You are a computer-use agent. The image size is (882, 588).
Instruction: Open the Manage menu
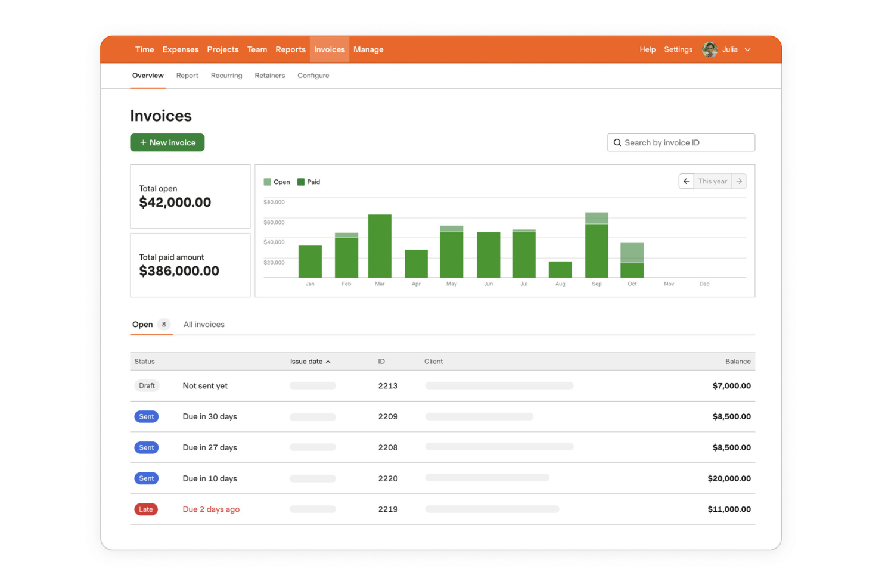coord(368,49)
